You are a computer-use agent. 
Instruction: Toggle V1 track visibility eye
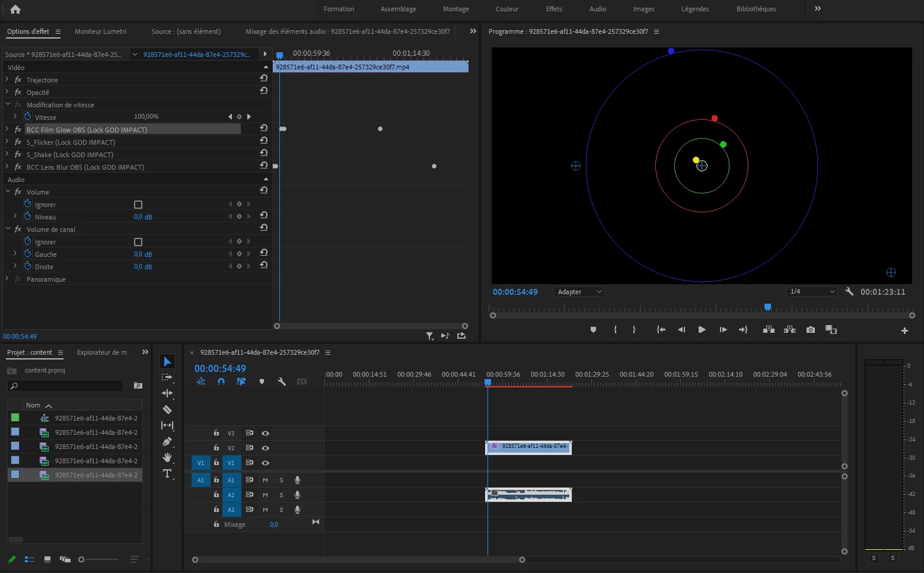click(x=266, y=463)
